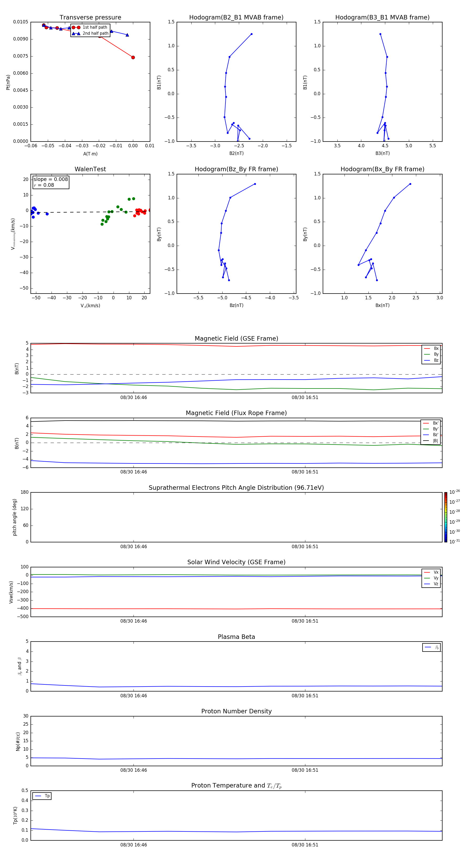Click the "Vsw(km/s)" y-axis label
473x868 pixels.
click(x=11, y=592)
